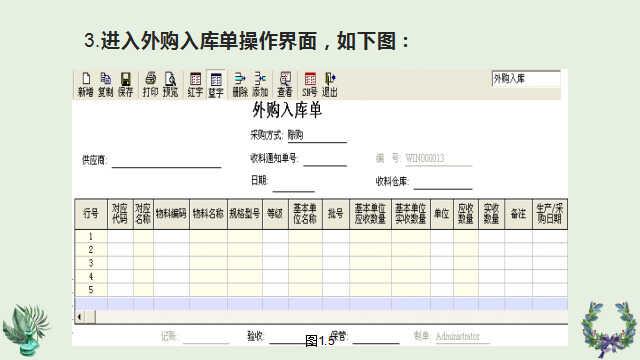640x360 pixels.
Task: Select row number 2 in the grid
Action: coord(91,250)
